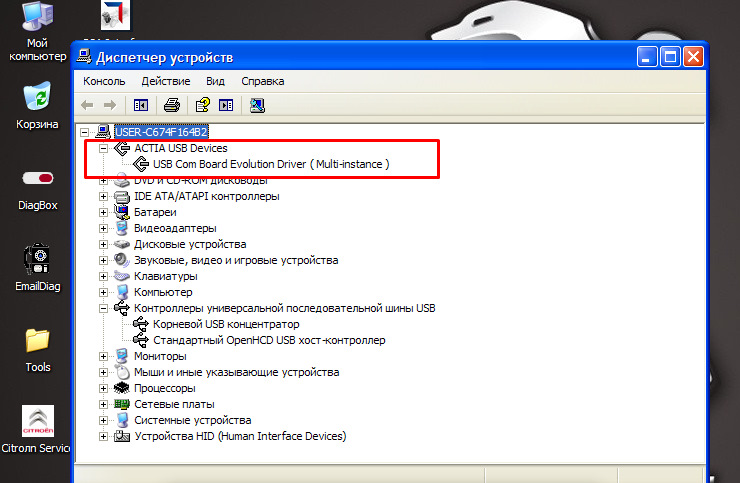
Task: Click the Батареи battery icon
Action: click(122, 212)
